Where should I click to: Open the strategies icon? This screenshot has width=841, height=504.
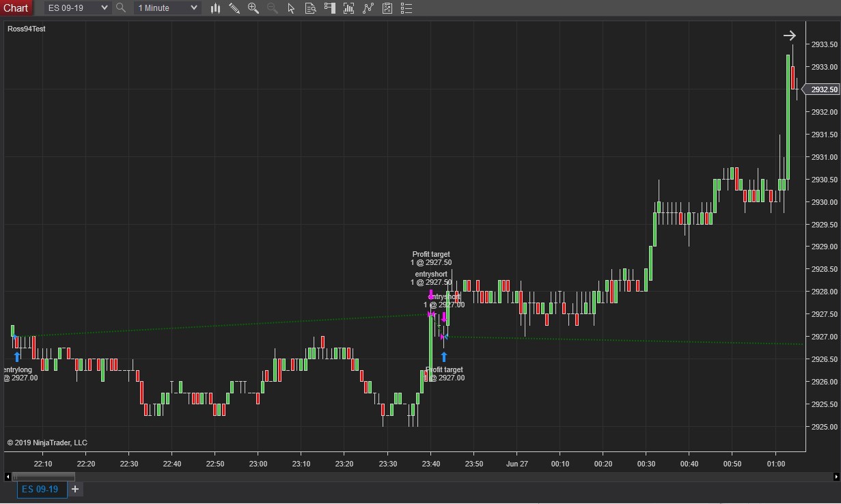click(x=387, y=8)
